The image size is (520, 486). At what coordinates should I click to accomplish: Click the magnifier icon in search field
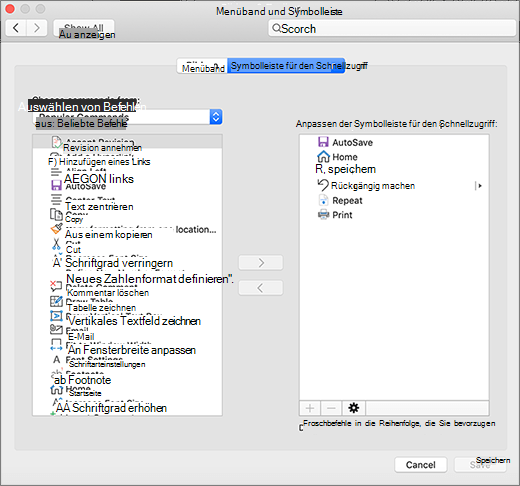point(277,28)
